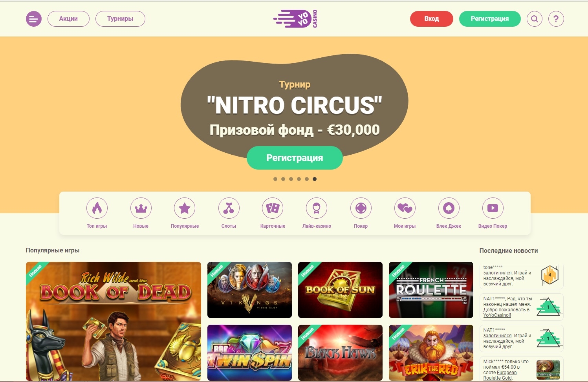The height and width of the screenshot is (382, 588).
Task: Open the help question mark icon
Action: pyautogui.click(x=556, y=19)
